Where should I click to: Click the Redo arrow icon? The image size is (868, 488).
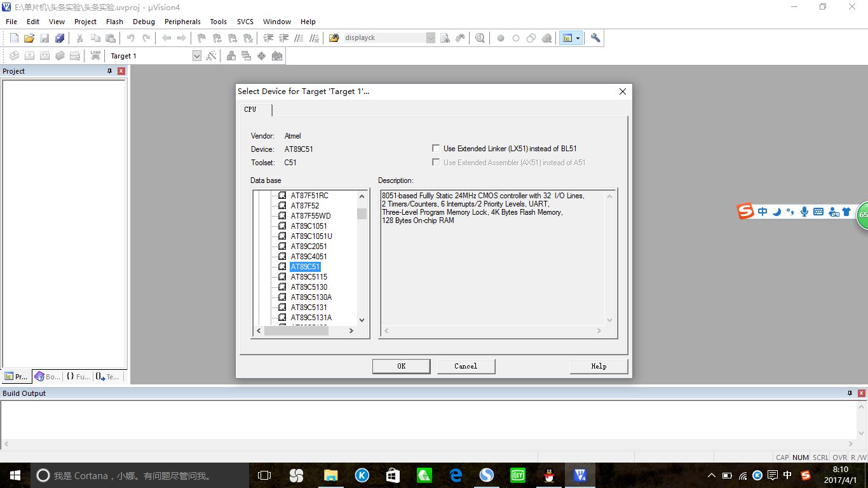(x=146, y=38)
